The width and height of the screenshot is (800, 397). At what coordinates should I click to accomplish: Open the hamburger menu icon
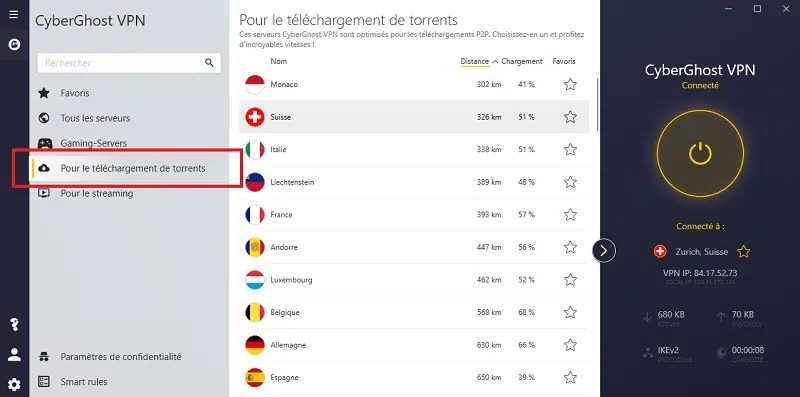tap(14, 14)
